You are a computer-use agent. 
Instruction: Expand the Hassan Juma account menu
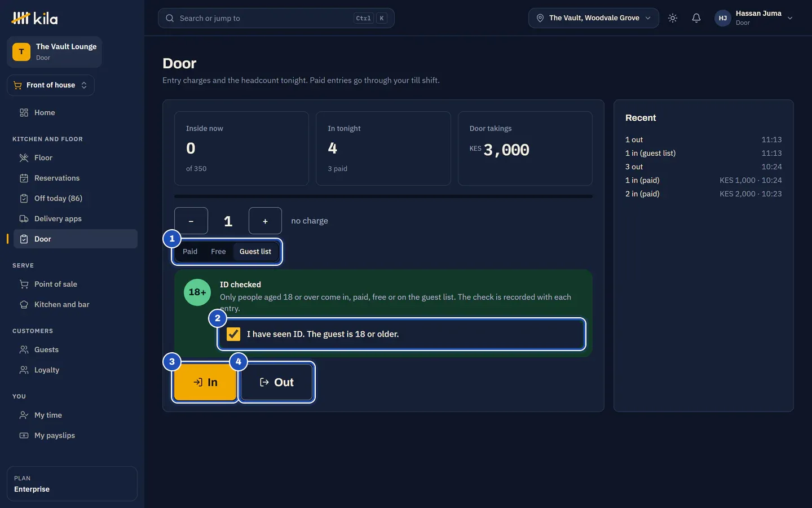pyautogui.click(x=754, y=18)
